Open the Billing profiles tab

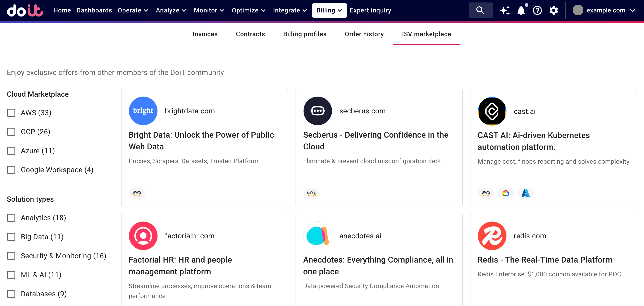(x=305, y=34)
